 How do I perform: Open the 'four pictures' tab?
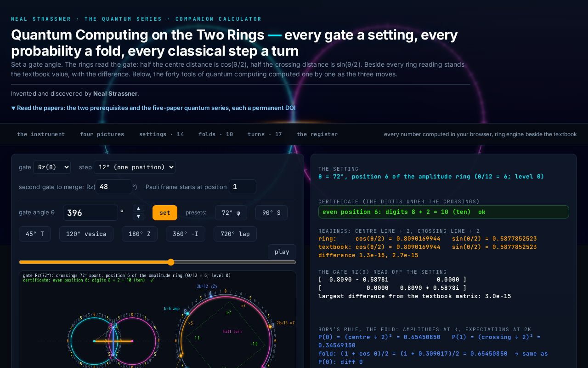coord(102,134)
